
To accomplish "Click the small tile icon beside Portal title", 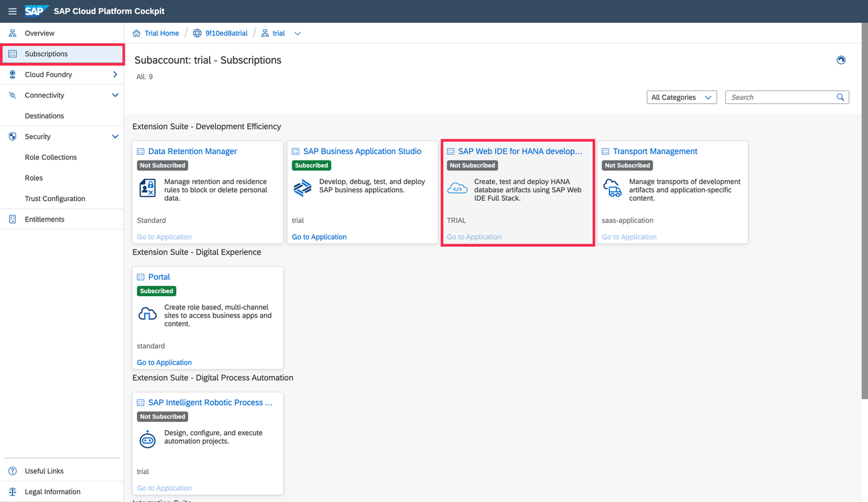I will 141,277.
